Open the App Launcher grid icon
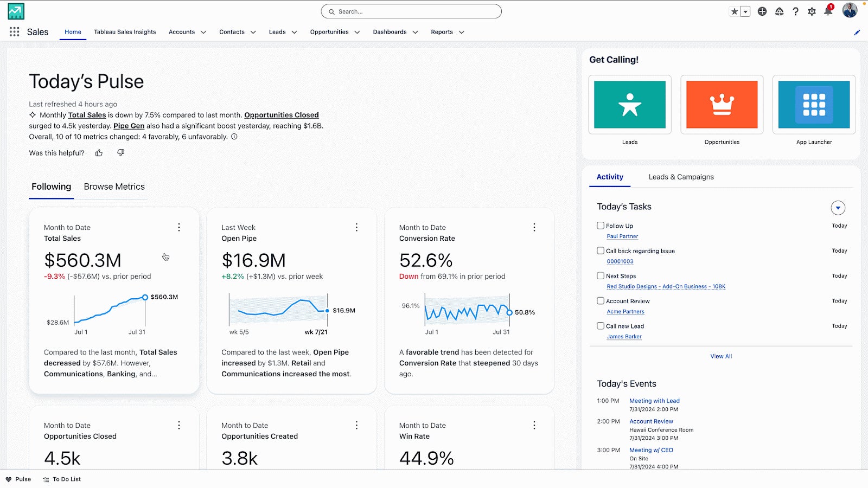 click(x=15, y=32)
